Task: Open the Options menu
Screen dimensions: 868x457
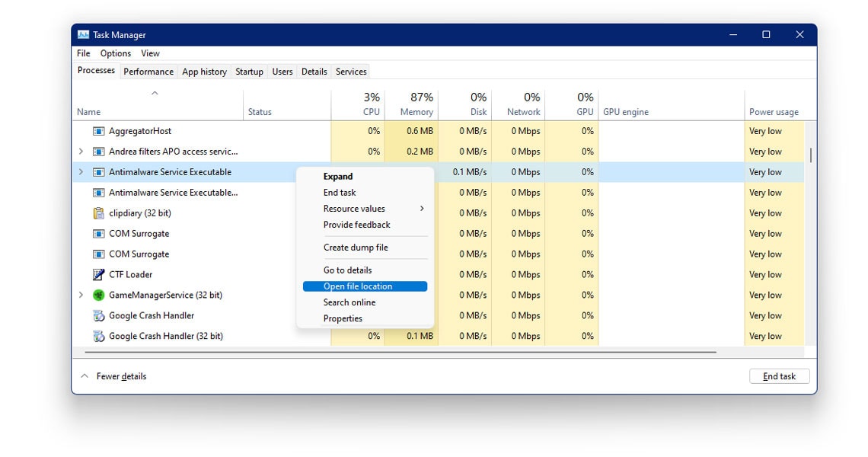Action: coord(115,53)
